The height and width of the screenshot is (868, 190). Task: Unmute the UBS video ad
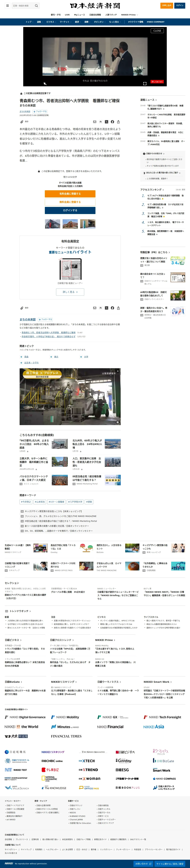[45, 83]
